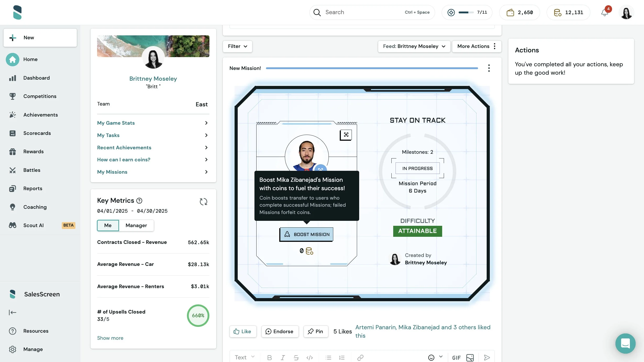The width and height of the screenshot is (644, 362).
Task: Toggle italic formatting in the comment editor
Action: [283, 358]
